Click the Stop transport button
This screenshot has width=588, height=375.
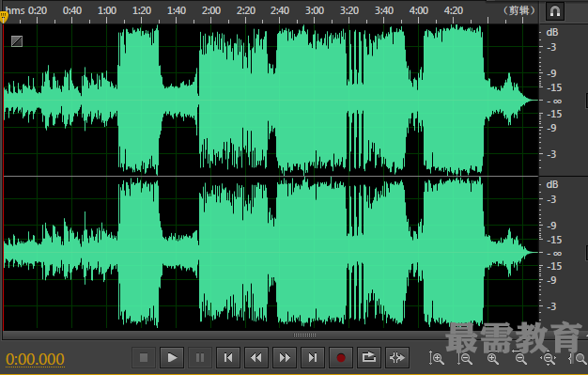[144, 358]
